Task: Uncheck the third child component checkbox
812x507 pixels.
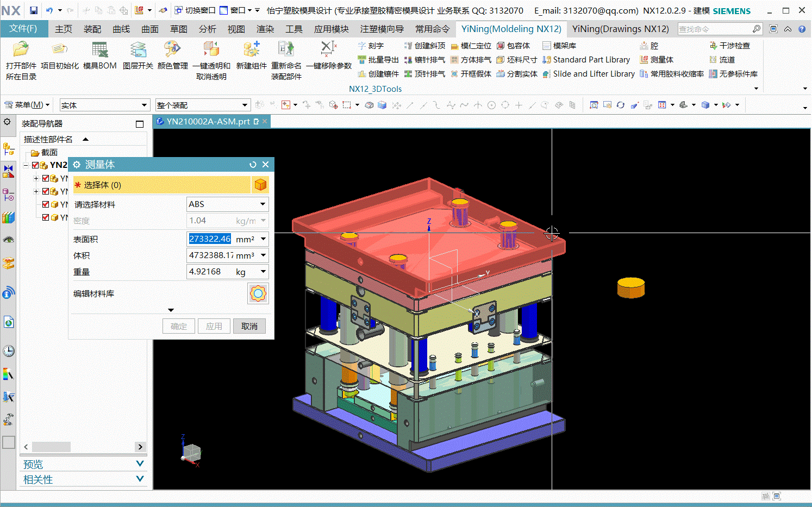Action: pos(46,204)
